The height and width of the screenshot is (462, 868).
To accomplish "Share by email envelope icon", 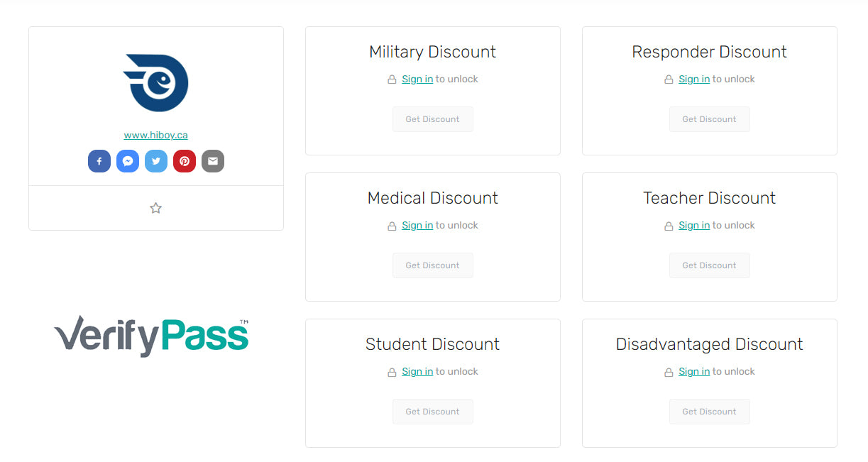I will [213, 161].
